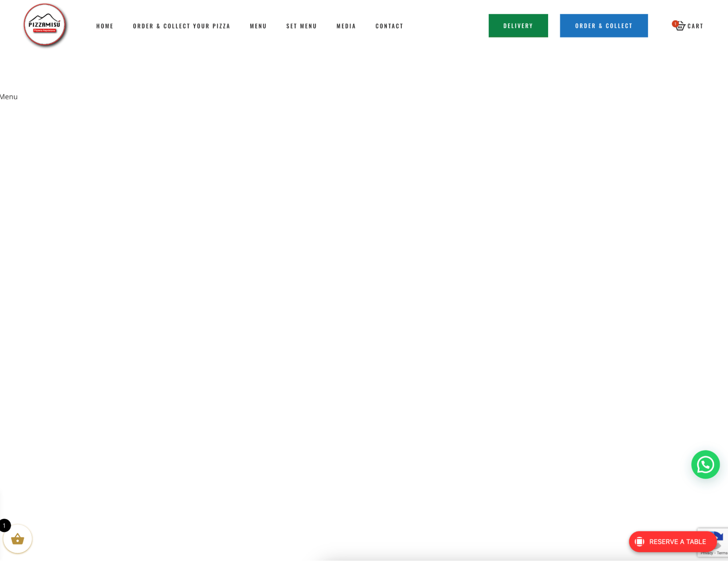The width and height of the screenshot is (728, 561).
Task: Click the CONTACT navigation link
Action: point(389,25)
